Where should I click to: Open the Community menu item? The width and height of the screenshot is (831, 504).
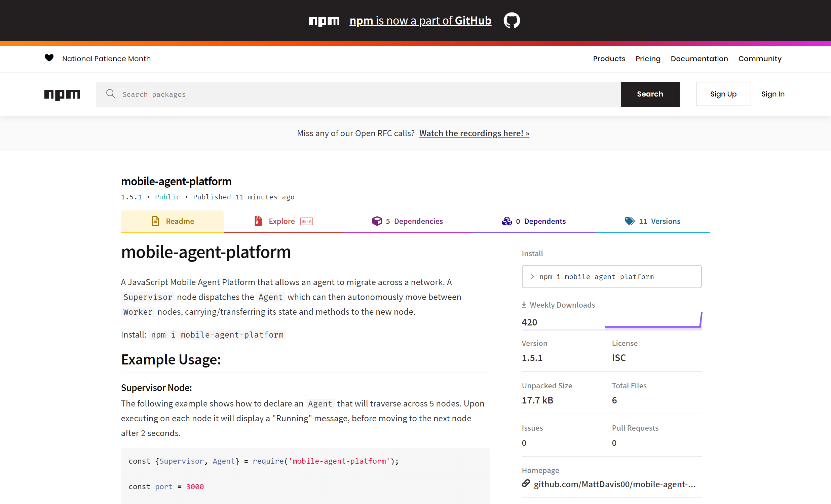coord(759,59)
